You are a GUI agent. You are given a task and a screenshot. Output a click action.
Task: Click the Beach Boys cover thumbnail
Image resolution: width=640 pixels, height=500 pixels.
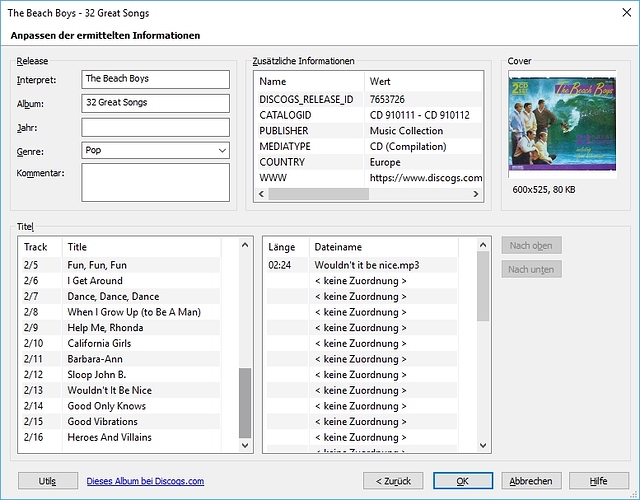click(562, 124)
